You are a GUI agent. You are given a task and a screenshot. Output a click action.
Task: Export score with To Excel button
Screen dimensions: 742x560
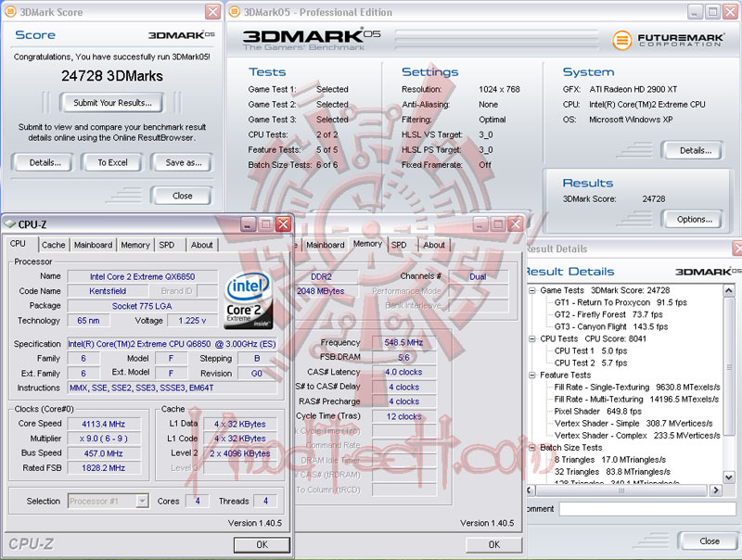pyautogui.click(x=112, y=162)
